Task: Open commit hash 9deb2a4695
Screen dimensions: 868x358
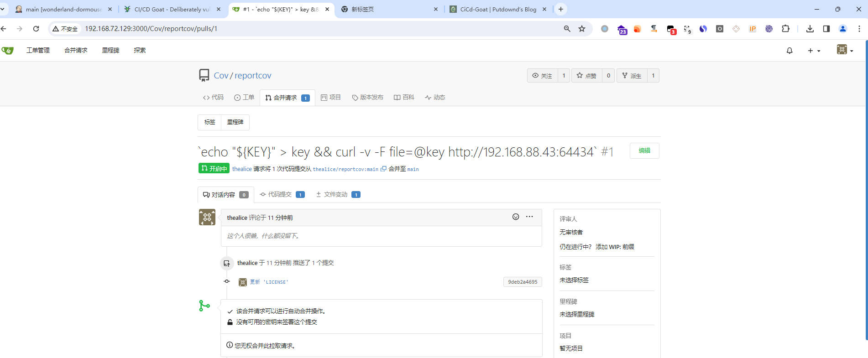Action: (523, 282)
